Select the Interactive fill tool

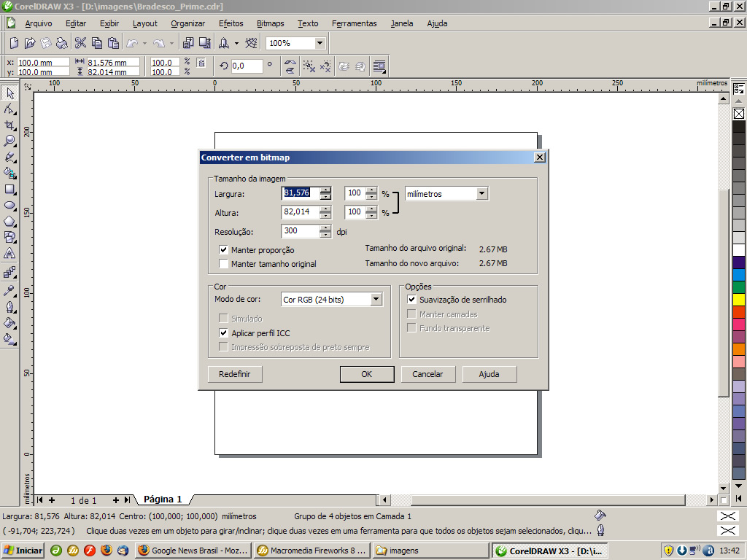tap(9, 339)
